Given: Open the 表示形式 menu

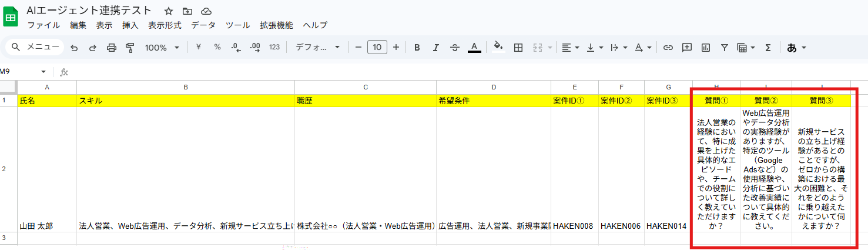Looking at the screenshot, I should pos(165,25).
